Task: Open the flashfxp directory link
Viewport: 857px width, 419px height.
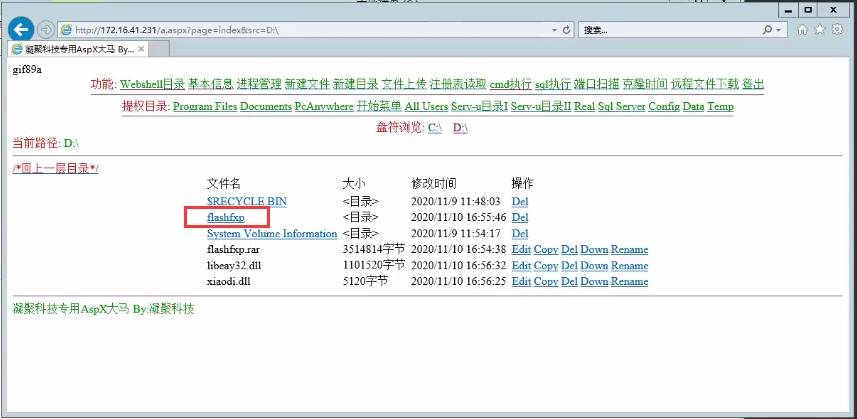Action: point(225,217)
